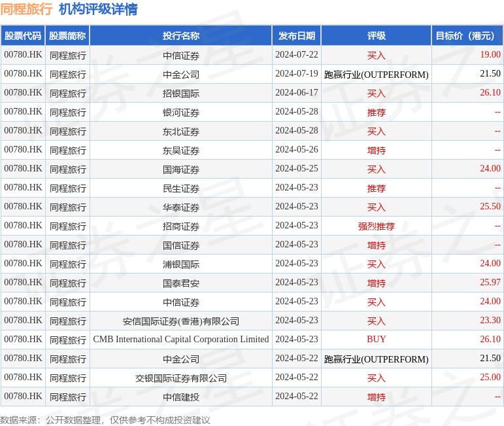Select the 招商证券 cell

point(181,226)
